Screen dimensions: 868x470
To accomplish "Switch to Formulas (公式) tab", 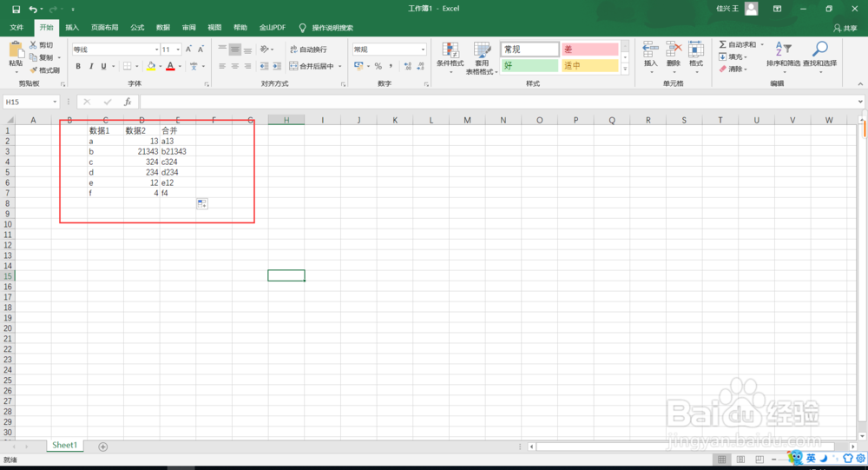I will pos(137,27).
